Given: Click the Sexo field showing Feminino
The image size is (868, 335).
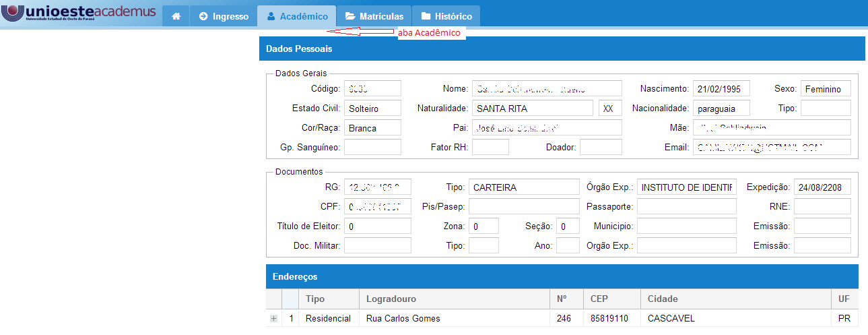Looking at the screenshot, I should click(x=826, y=89).
